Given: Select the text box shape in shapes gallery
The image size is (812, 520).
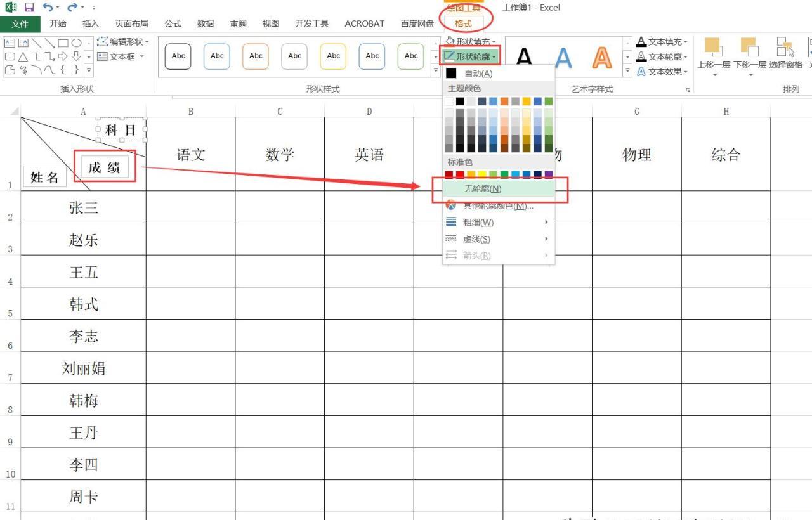Looking at the screenshot, I should (10, 43).
